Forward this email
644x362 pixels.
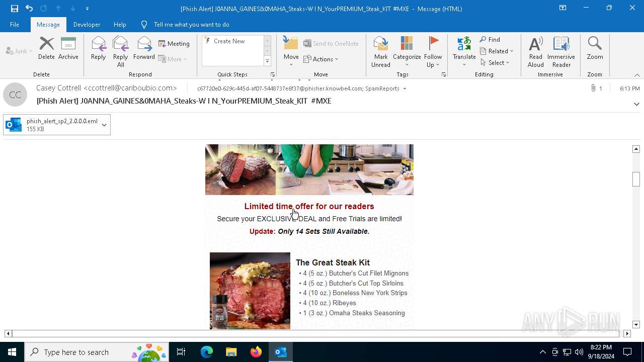point(144,48)
